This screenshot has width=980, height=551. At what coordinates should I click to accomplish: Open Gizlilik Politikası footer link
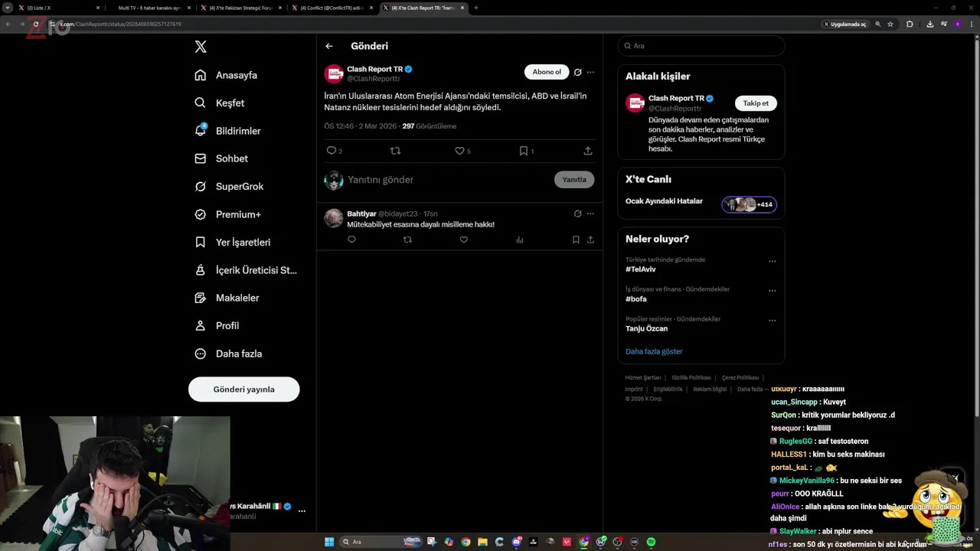click(x=691, y=377)
